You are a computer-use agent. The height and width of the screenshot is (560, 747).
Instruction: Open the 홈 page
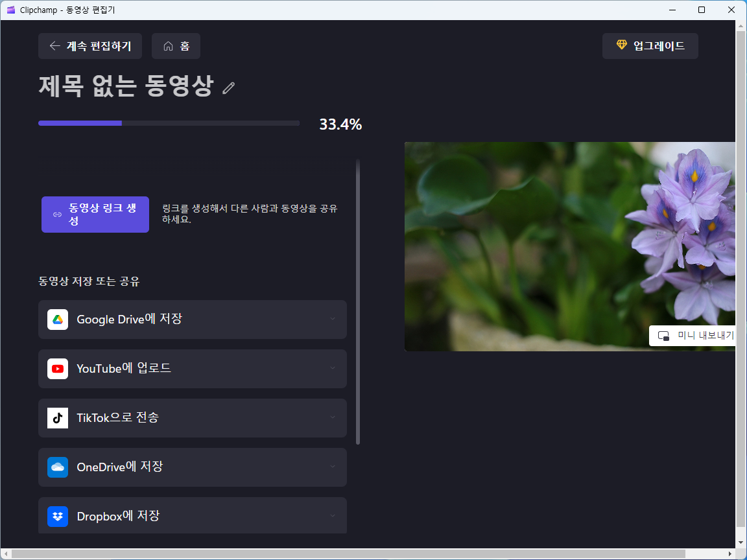(x=176, y=46)
